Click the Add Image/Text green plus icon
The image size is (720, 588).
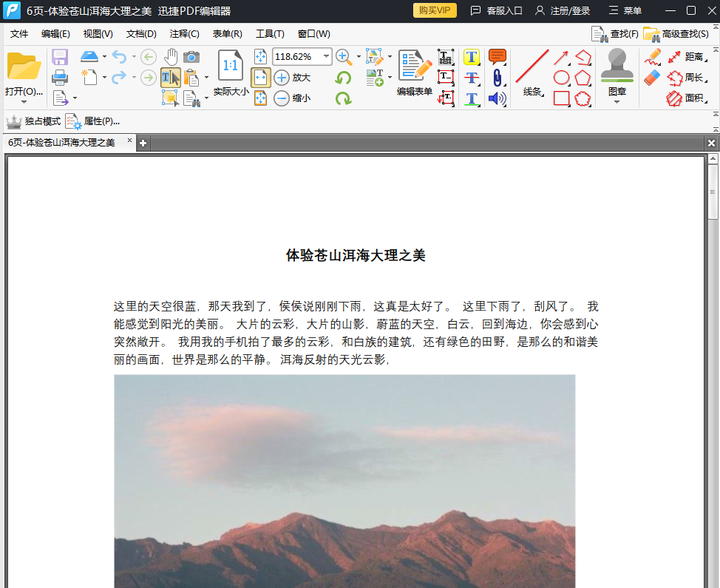(x=375, y=78)
